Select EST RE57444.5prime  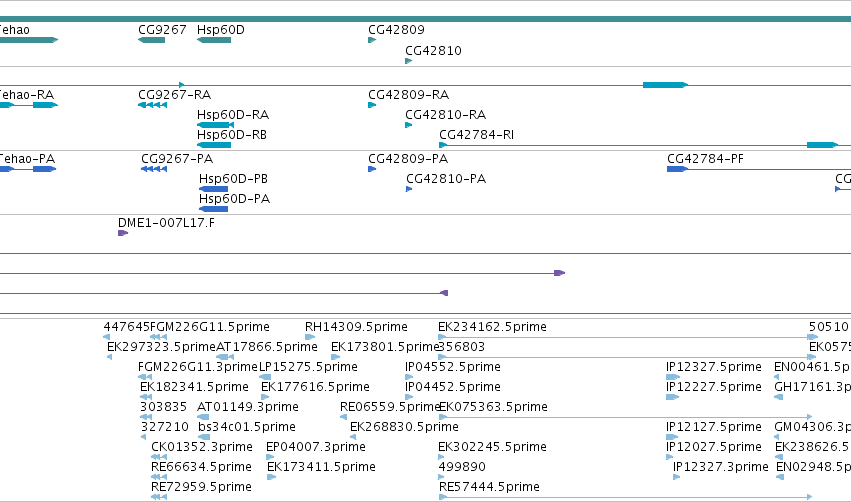coord(490,487)
